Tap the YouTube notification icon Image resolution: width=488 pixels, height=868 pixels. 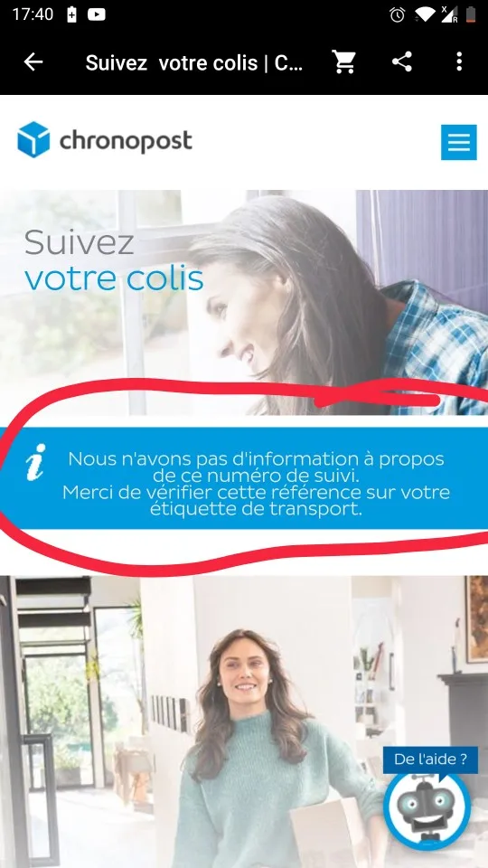coord(97,14)
